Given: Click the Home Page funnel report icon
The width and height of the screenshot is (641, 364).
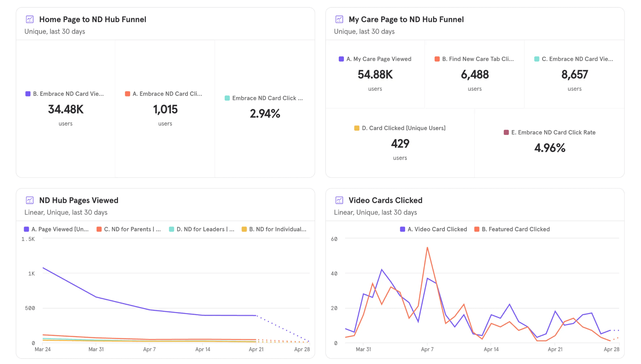Looking at the screenshot, I should [29, 20].
